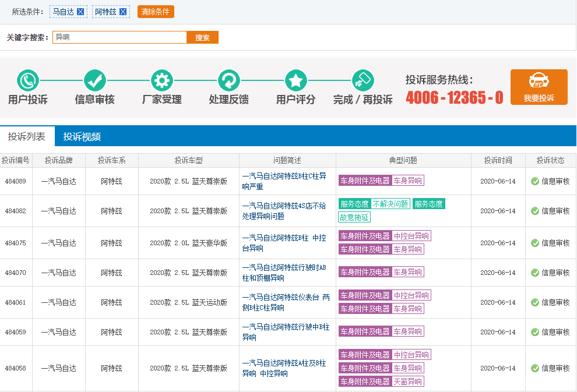
Task: Click the 完成/再投诉 pencil icon
Action: (363, 80)
